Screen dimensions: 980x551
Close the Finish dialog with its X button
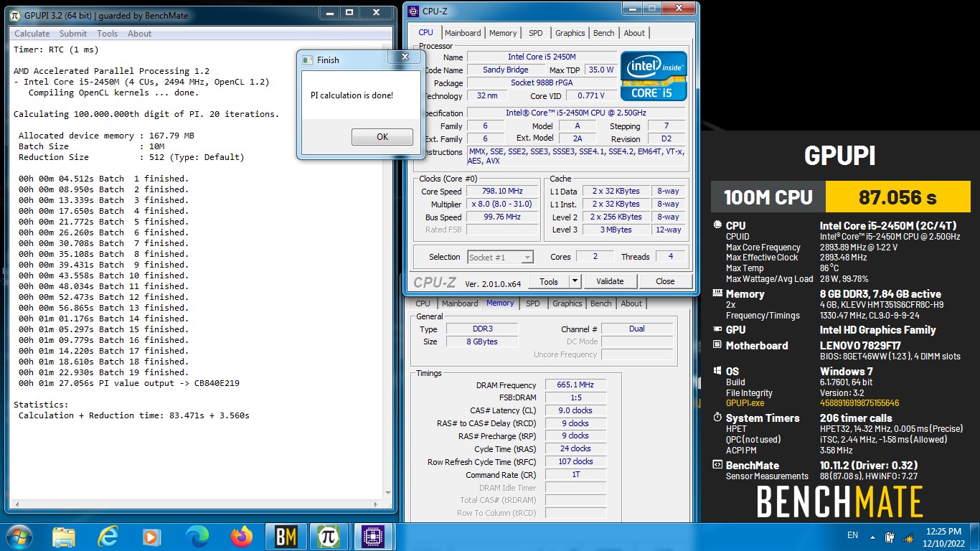(x=405, y=57)
